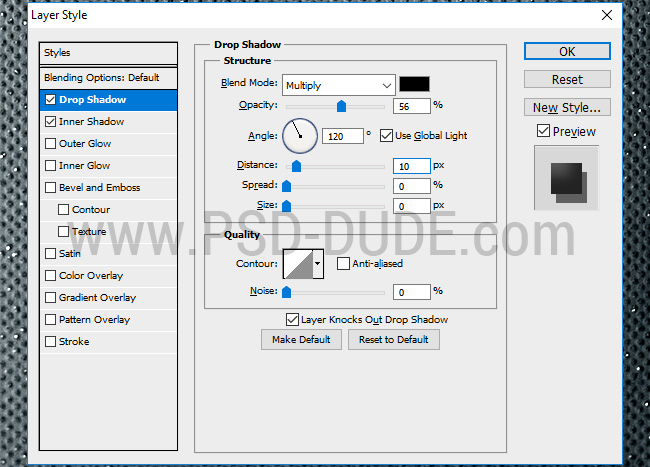This screenshot has height=467, width=650.
Task: Click the Spread value field
Action: 412,186
